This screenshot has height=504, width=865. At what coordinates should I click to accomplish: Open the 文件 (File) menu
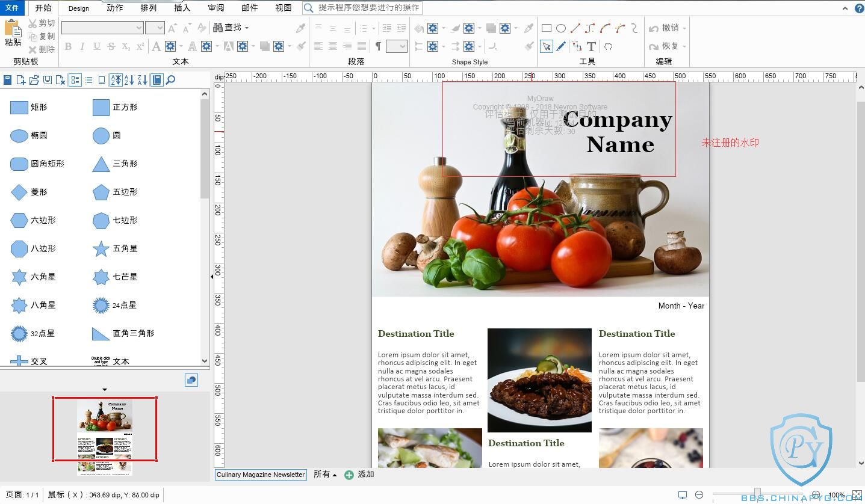pyautogui.click(x=12, y=8)
